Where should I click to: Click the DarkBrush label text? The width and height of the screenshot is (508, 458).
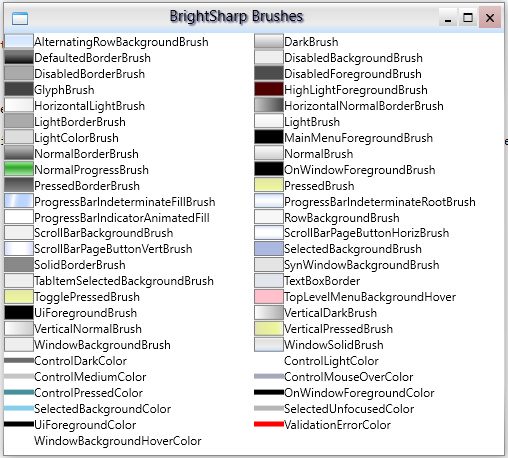[x=311, y=42]
